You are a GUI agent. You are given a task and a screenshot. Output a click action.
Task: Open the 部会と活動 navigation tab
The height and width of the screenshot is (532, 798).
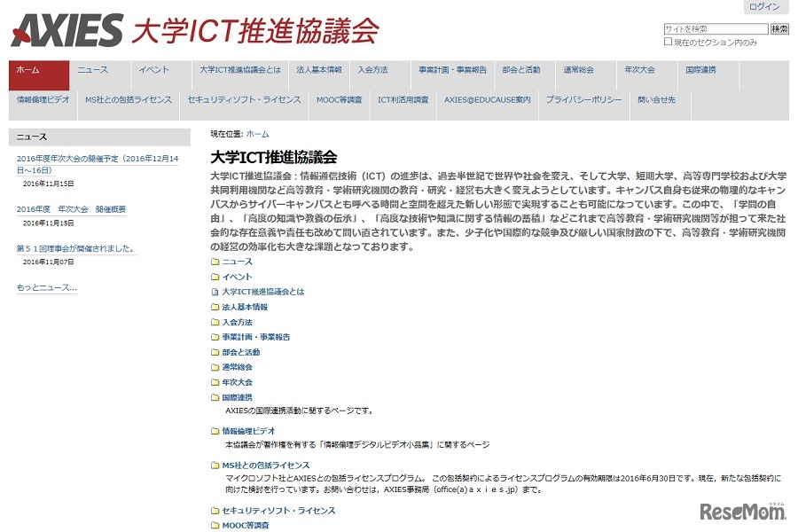click(525, 75)
